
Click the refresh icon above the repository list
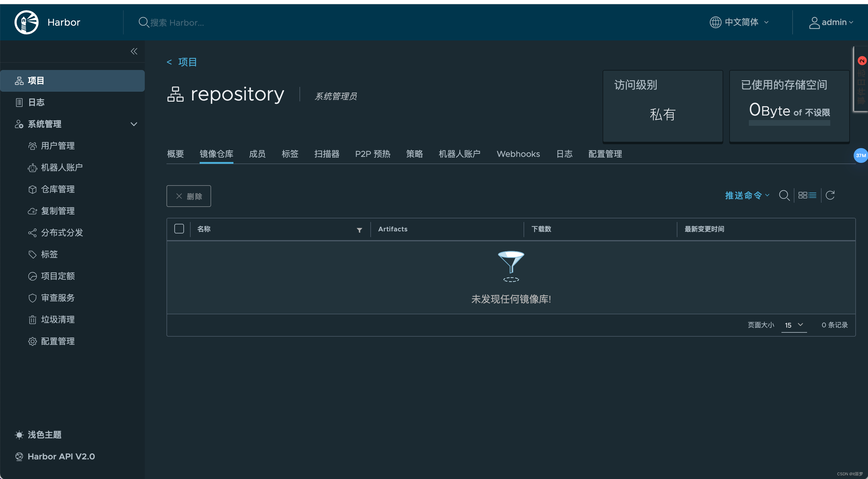pyautogui.click(x=830, y=195)
